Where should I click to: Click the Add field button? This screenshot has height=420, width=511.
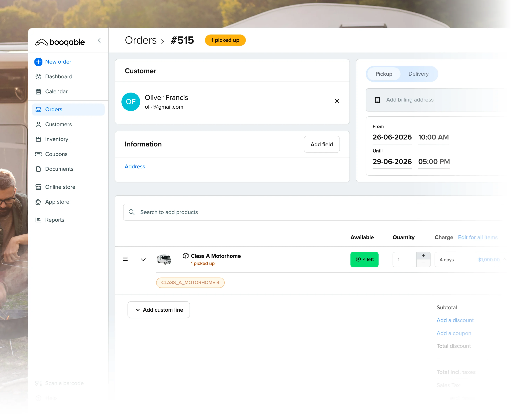tap(322, 144)
